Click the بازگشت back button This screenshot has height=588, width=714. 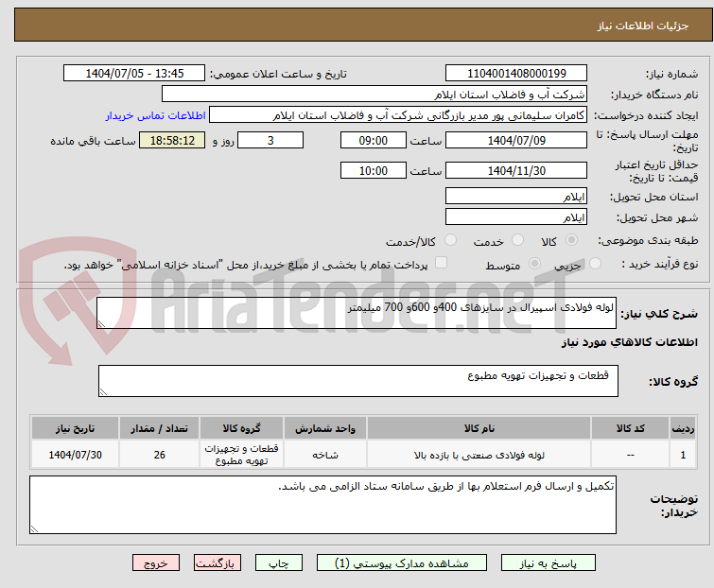218,562
